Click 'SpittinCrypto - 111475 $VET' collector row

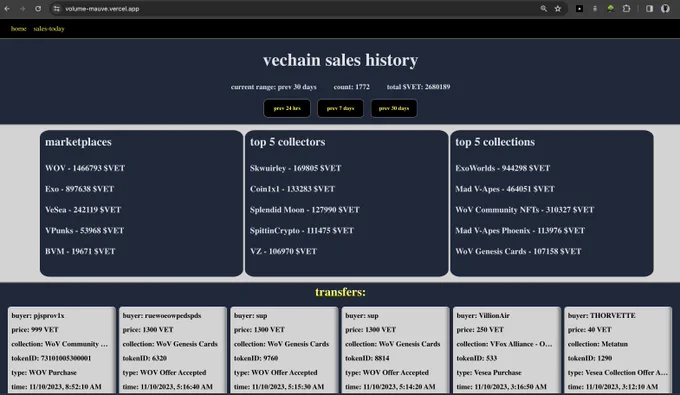(x=302, y=231)
